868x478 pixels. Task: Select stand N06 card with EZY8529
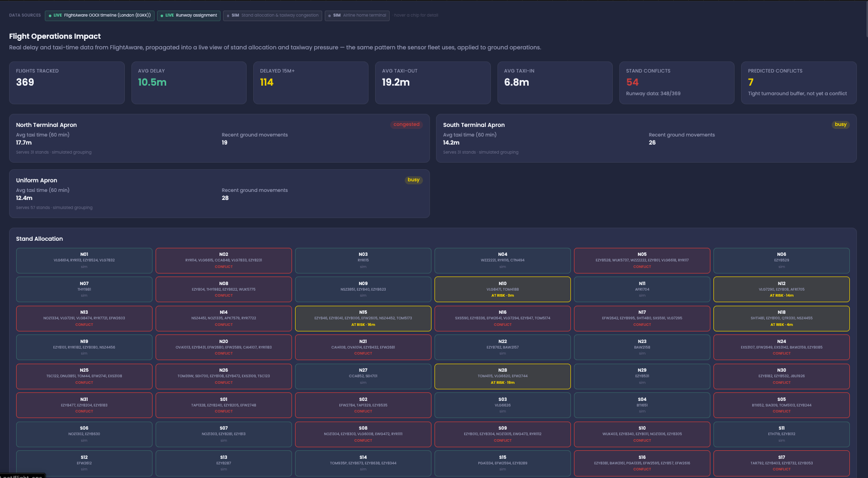(x=781, y=260)
